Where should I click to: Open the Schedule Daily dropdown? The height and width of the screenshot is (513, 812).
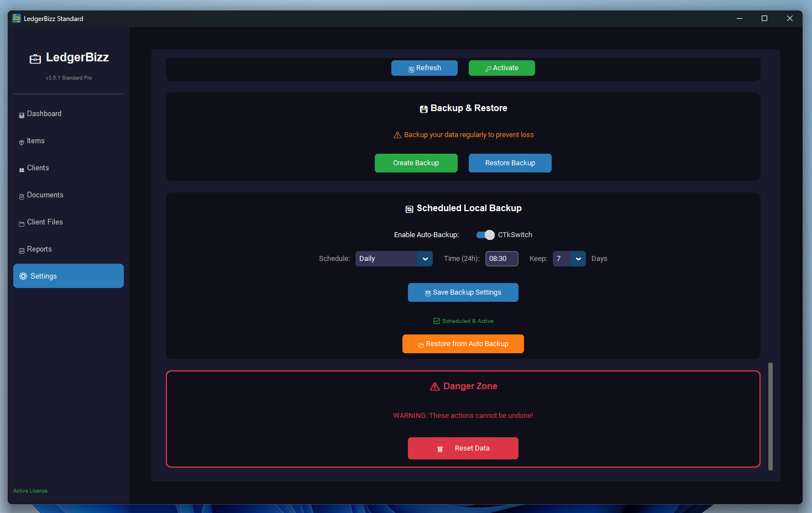click(x=394, y=259)
